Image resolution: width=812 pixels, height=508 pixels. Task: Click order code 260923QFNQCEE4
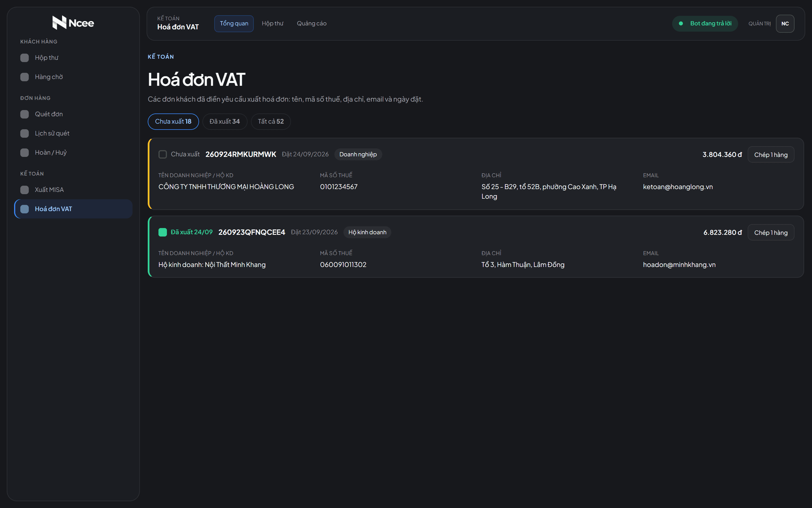(252, 232)
